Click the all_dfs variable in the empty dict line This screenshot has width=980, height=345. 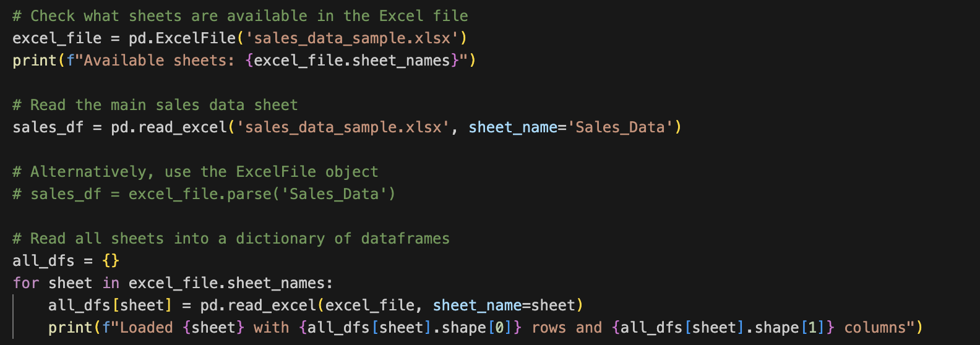(43, 261)
